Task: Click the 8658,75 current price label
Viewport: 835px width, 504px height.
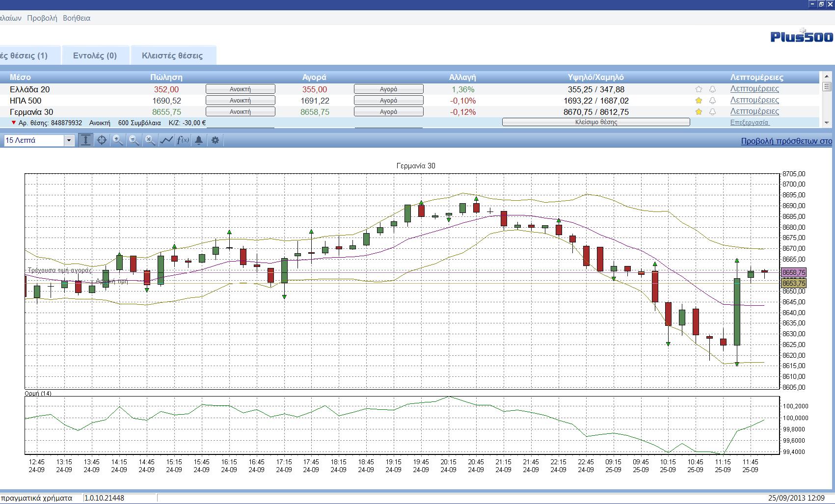Action: [x=794, y=272]
